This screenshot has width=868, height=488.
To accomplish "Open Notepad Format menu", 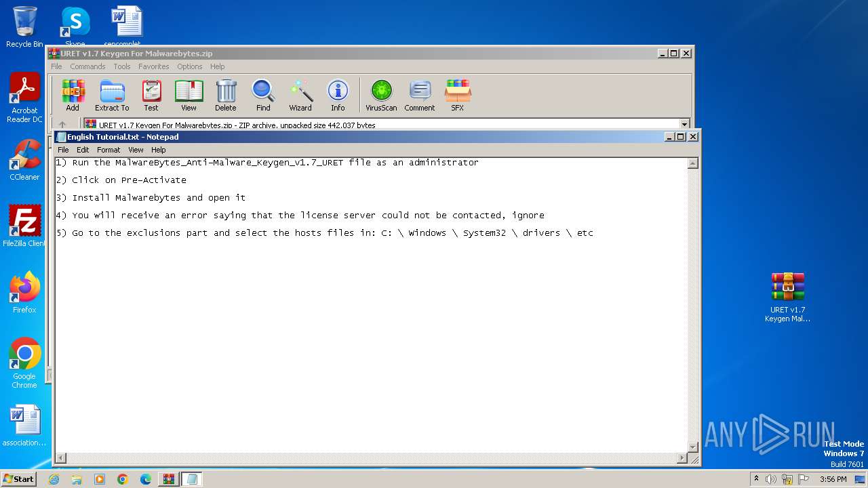I will point(108,150).
